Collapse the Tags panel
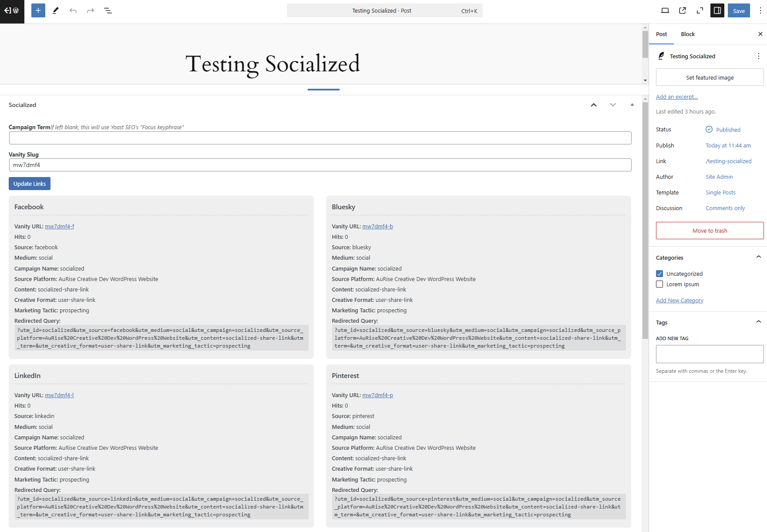The height and width of the screenshot is (532, 767). 759,322
